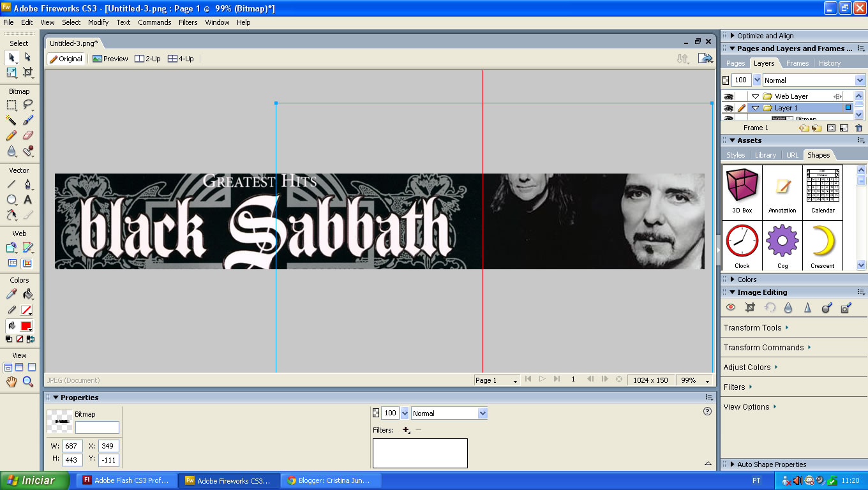Select the Text tool

(27, 200)
